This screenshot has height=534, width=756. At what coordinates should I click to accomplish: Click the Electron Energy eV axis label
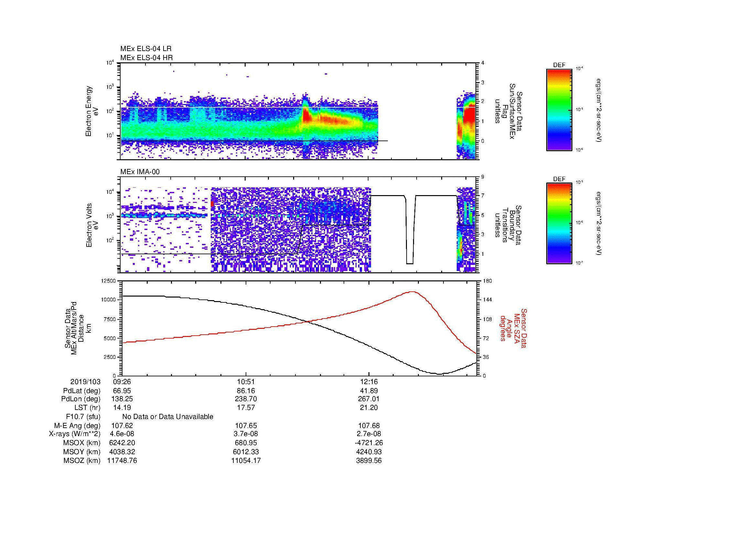pyautogui.click(x=92, y=111)
